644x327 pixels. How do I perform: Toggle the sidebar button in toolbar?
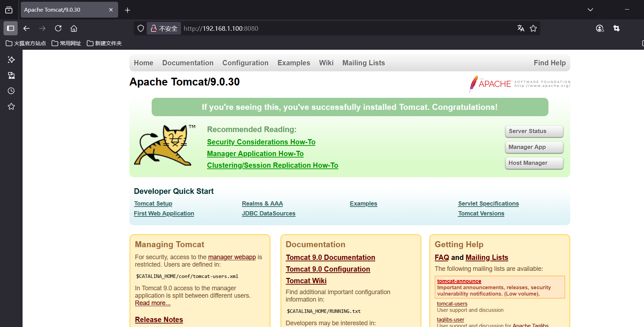point(11,28)
